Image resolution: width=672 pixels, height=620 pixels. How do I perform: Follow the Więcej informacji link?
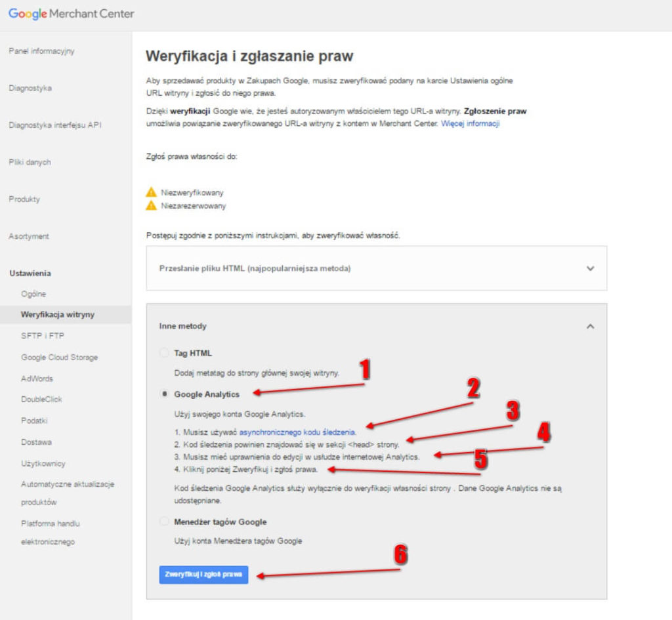pos(470,123)
